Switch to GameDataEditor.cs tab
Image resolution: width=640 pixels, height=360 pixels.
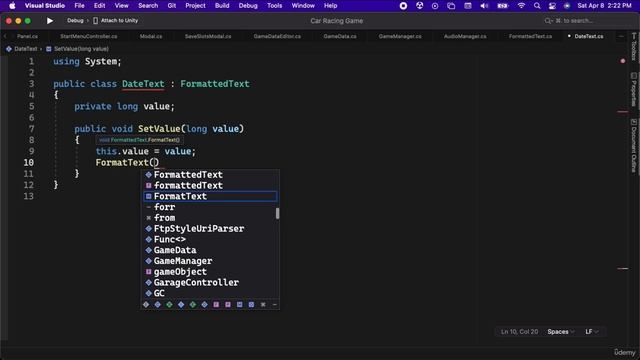(277, 36)
